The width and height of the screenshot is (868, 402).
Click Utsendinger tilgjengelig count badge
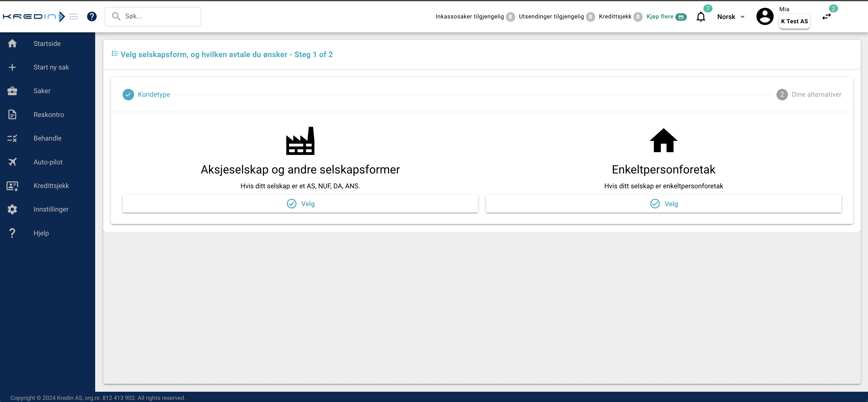tap(590, 17)
